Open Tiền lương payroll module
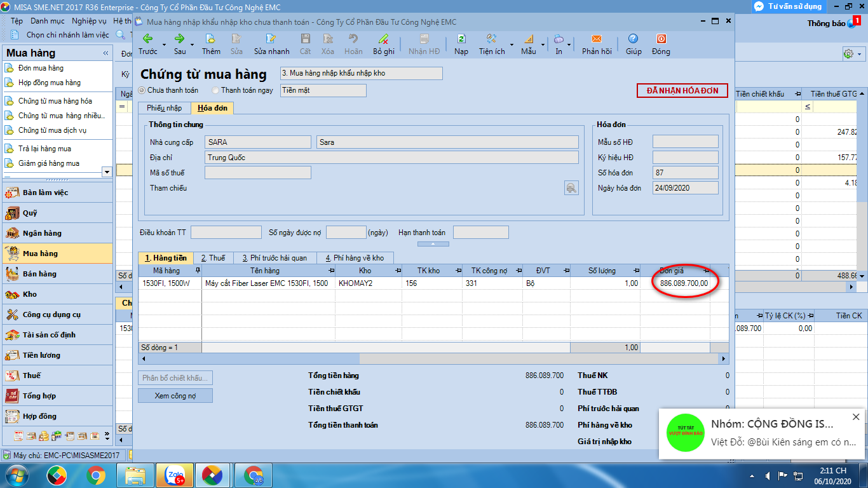Viewport: 868px width, 488px height. coord(57,355)
